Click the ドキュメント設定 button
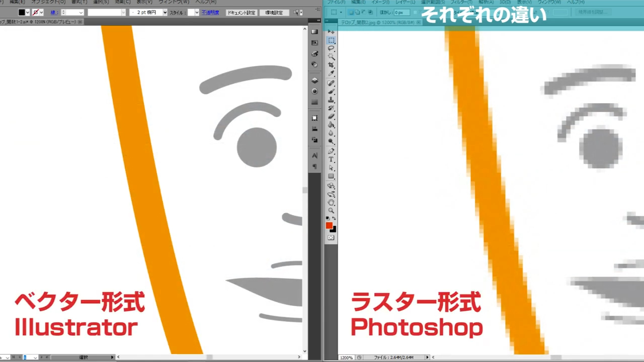The width and height of the screenshot is (644, 362). tap(241, 12)
